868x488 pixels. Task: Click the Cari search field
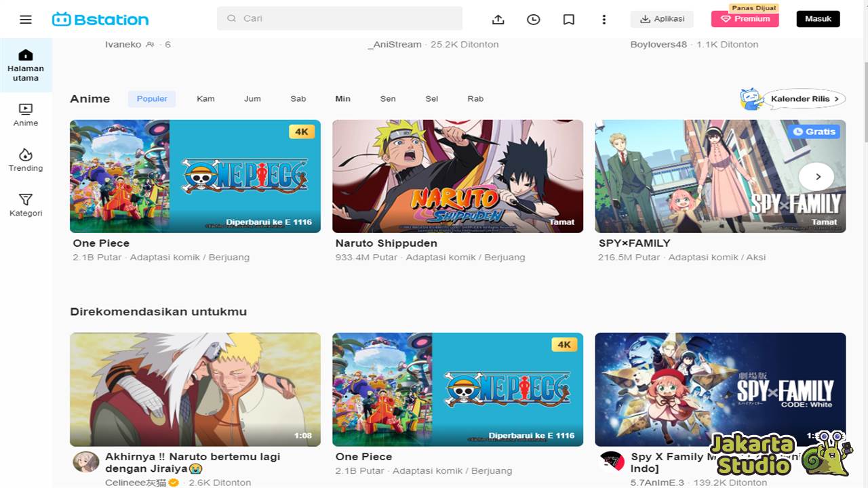(339, 18)
